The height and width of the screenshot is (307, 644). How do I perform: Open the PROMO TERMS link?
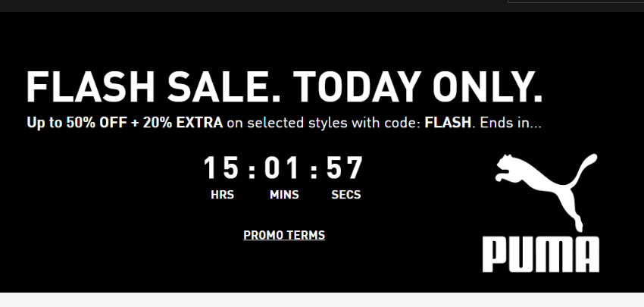coord(284,235)
